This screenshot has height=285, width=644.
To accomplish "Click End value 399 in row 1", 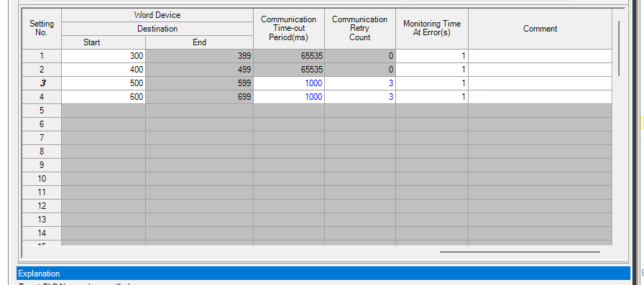I will point(199,56).
